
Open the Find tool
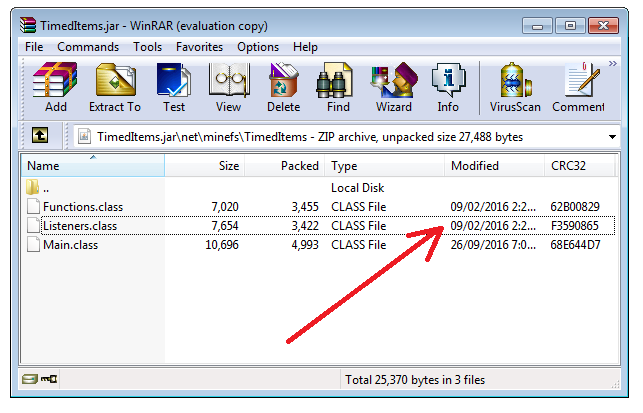pos(338,87)
